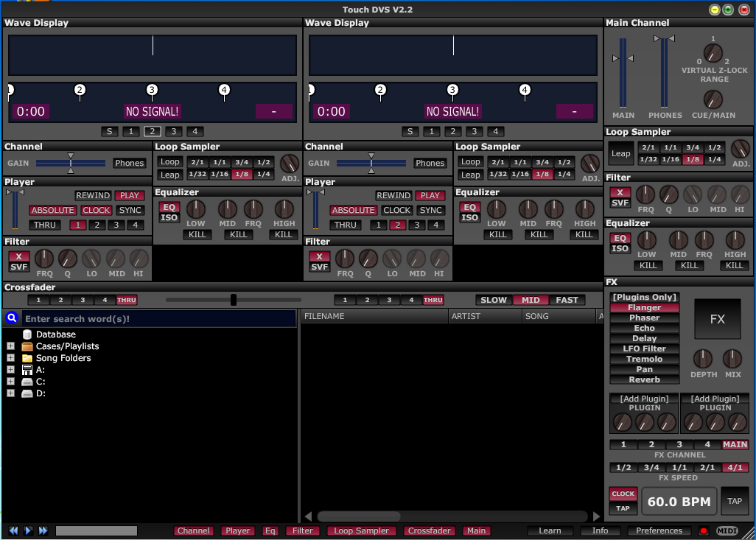Screen dimensions: 756x540
Task: Click the red record indicator in bottom bar
Action: (x=703, y=530)
